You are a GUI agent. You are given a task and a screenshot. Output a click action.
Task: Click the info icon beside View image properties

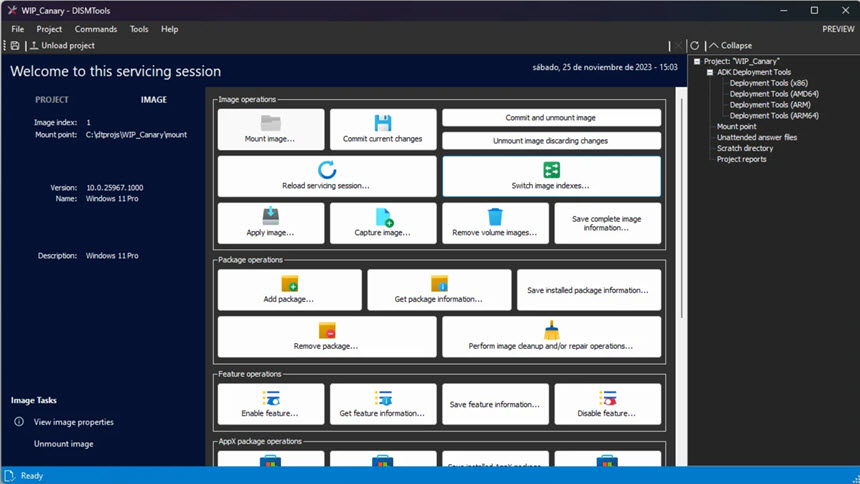(x=19, y=422)
